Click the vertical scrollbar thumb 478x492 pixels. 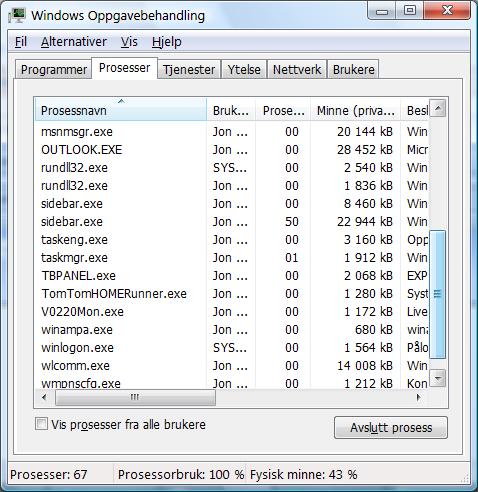point(438,294)
